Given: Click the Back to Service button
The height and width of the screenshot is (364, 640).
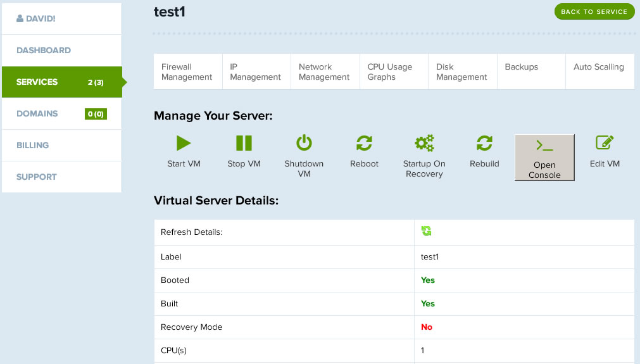Looking at the screenshot, I should pos(594,12).
